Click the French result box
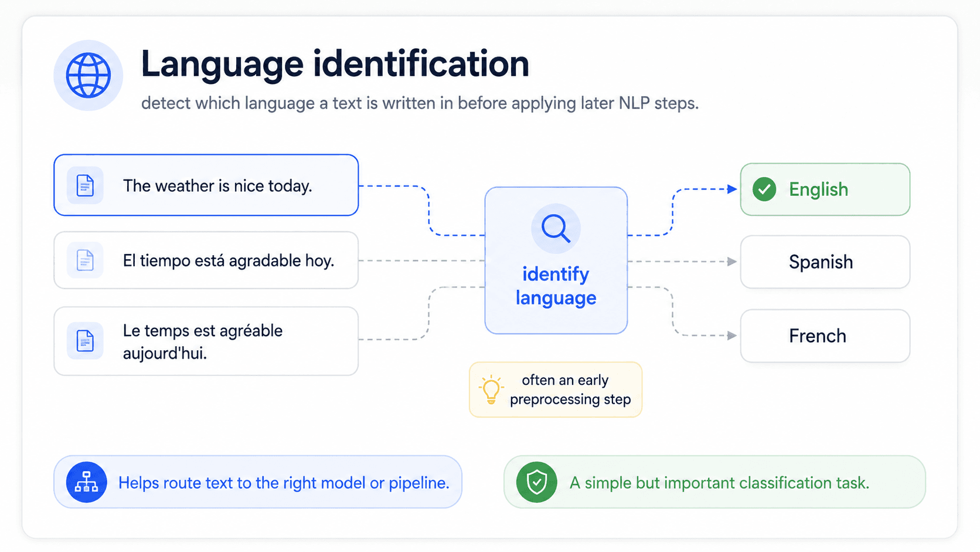This screenshot has width=980, height=552. pyautogui.click(x=825, y=336)
